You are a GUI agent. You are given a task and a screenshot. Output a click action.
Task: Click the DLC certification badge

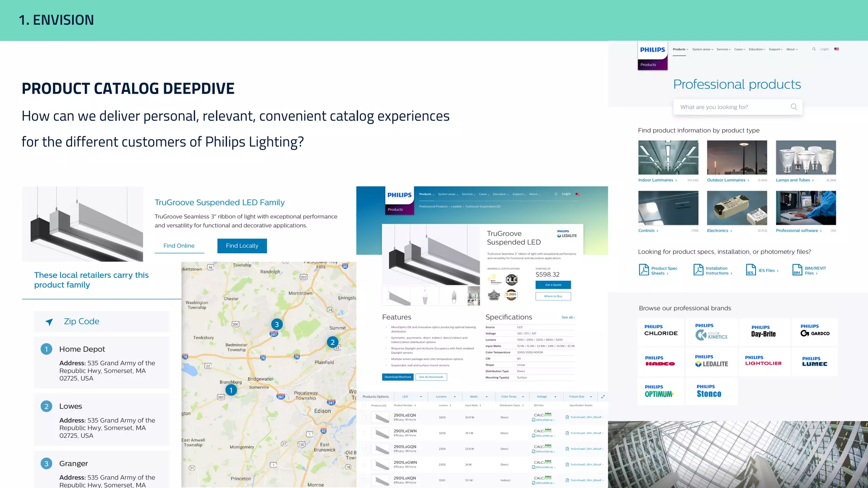tap(512, 280)
